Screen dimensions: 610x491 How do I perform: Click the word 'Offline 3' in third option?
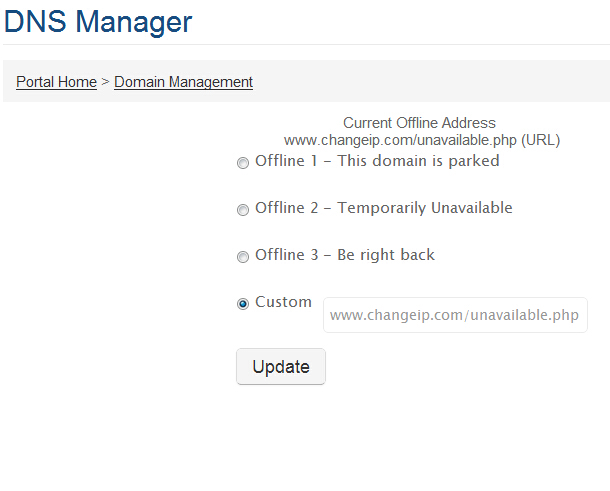pos(286,255)
